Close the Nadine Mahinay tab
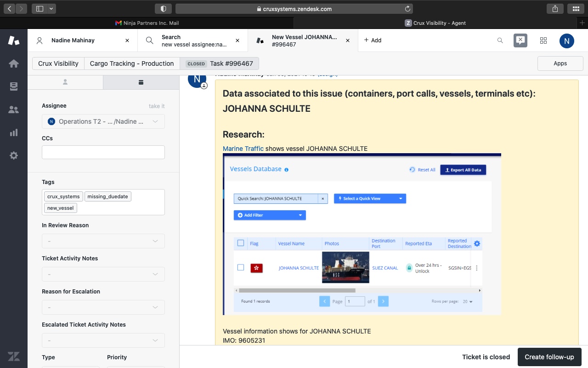 [x=127, y=40]
